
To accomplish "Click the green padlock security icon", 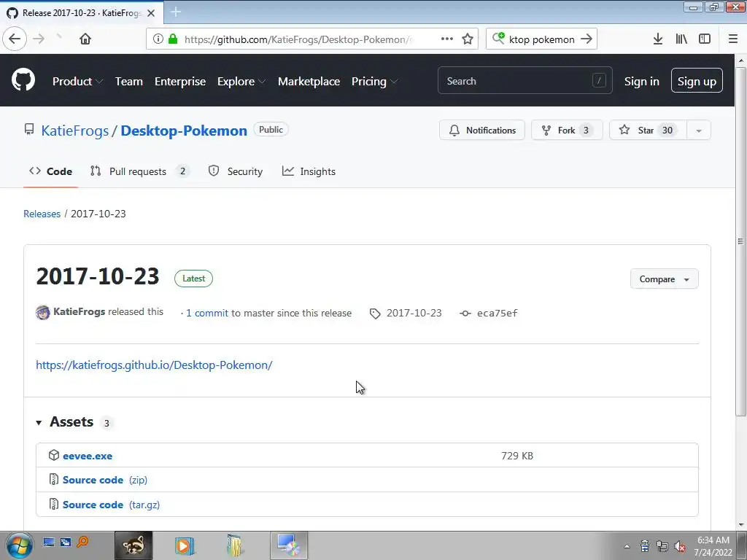I will pos(173,39).
